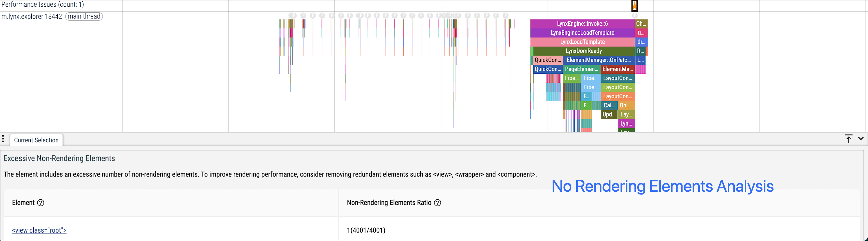Collapse the details panel with the chevron
Image resolution: width=868 pixels, height=241 pixels.
[x=861, y=138]
